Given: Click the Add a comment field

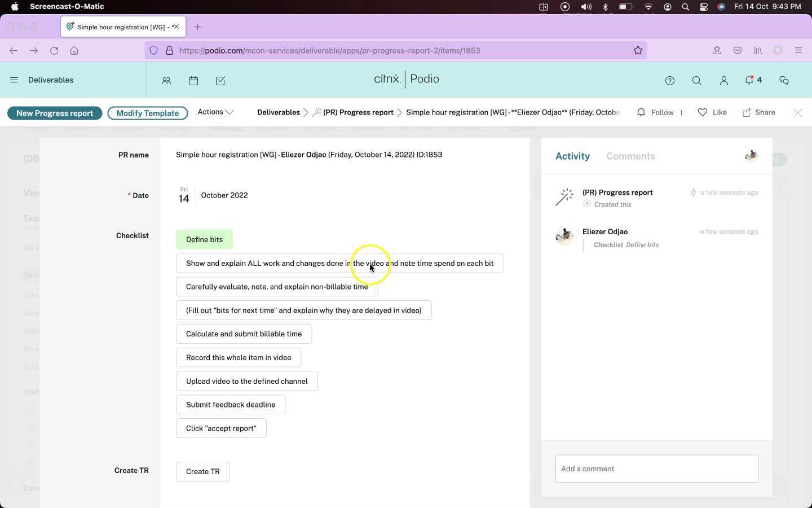Looking at the screenshot, I should (x=656, y=468).
